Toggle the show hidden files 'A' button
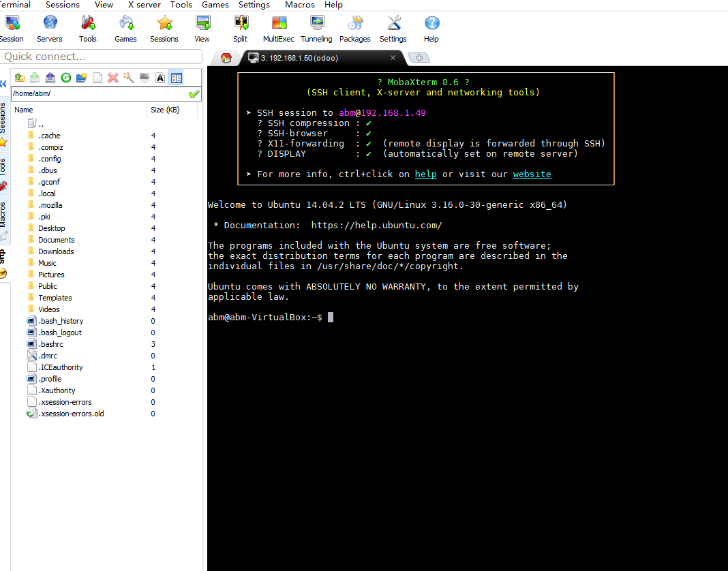Image resolution: width=728 pixels, height=571 pixels. (160, 78)
